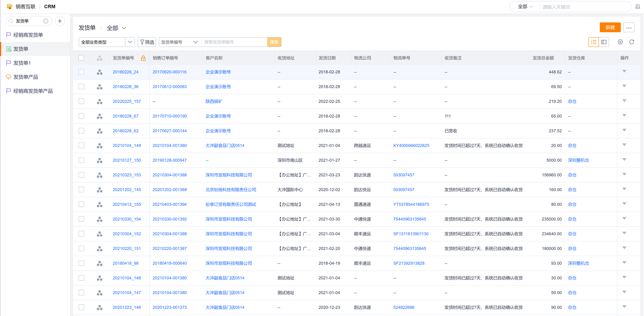Open the column settings gear icon
Screen dimensions: 644x316
[x=620, y=42]
